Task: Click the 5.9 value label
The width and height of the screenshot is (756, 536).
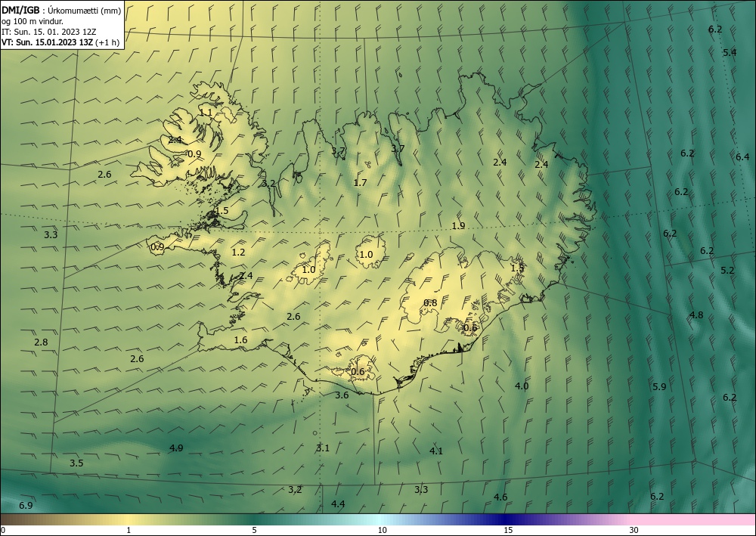Action: pyautogui.click(x=659, y=386)
